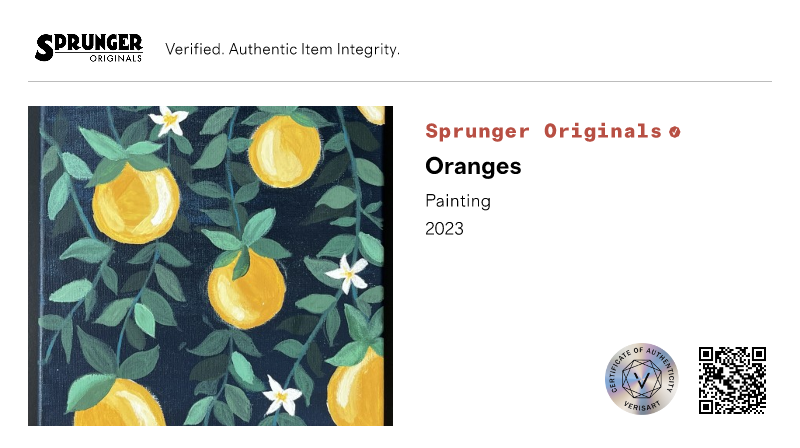The height and width of the screenshot is (448, 800).
Task: Open the Verisart Certificate of Authenticity seal
Action: (642, 379)
